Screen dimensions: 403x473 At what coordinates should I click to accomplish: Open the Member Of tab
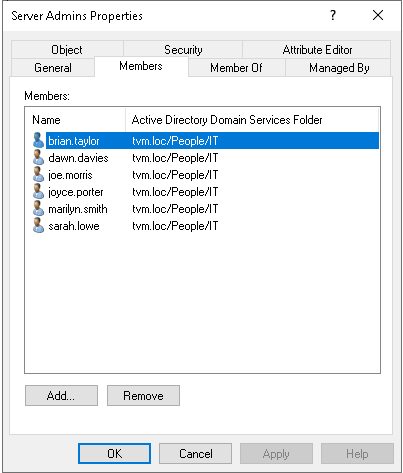click(236, 68)
